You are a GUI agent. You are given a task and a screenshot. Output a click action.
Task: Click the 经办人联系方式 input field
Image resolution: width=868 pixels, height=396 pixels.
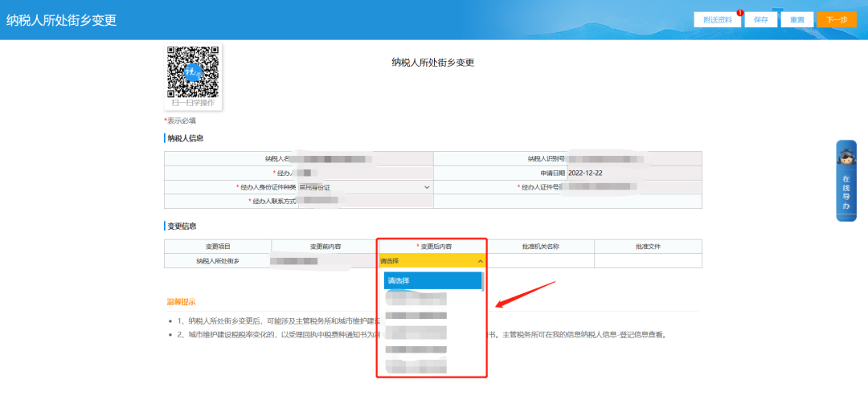point(366,202)
